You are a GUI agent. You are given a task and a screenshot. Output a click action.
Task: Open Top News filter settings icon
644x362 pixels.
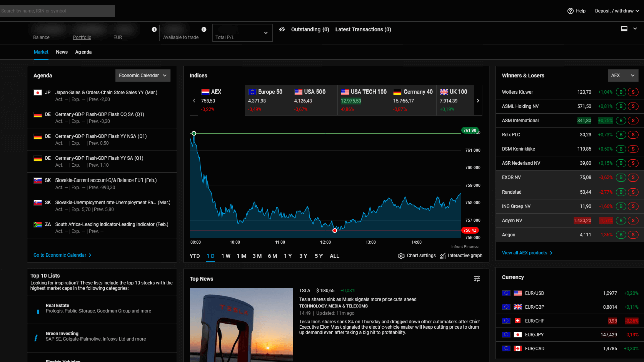[x=477, y=279]
